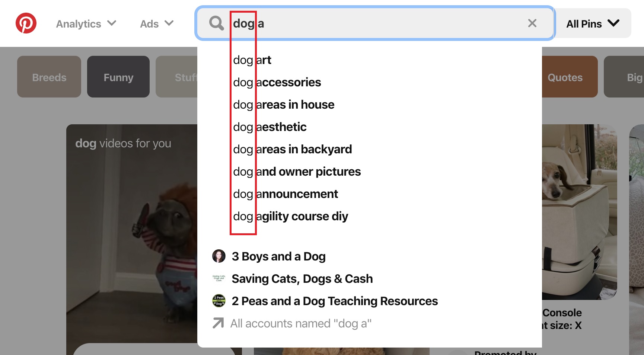Click inside the search input field
644x355 pixels.
(372, 23)
